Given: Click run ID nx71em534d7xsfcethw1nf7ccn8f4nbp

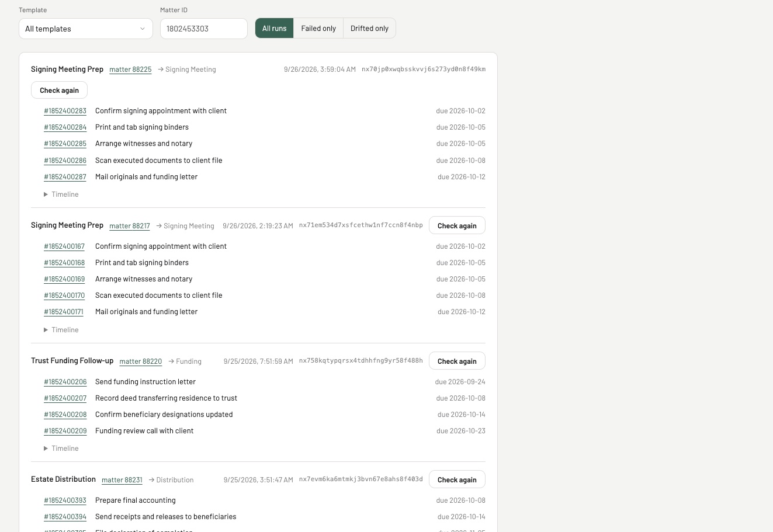Looking at the screenshot, I should click(x=361, y=225).
